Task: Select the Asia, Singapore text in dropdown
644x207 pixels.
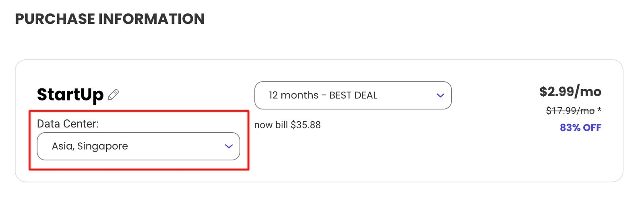Action: pos(90,146)
